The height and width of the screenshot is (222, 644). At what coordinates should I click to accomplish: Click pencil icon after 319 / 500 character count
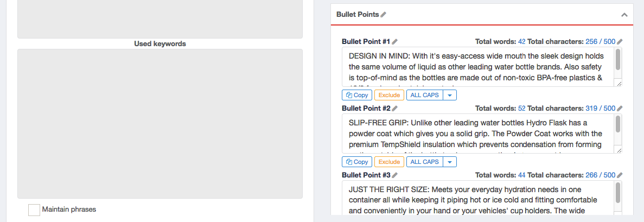click(x=620, y=109)
